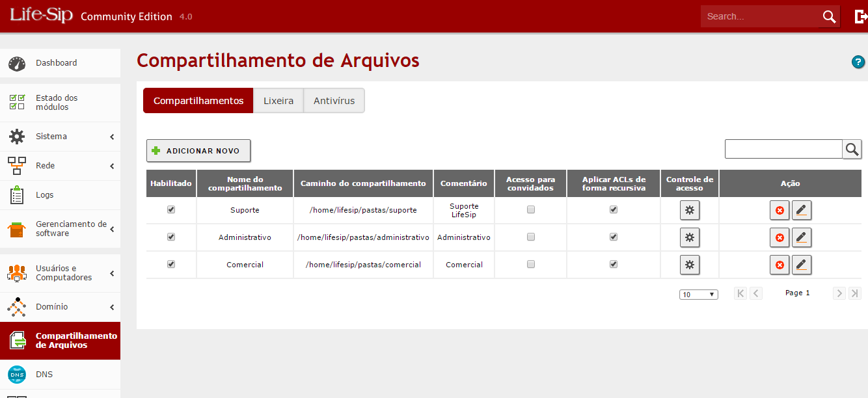Switch to the Lixeira tab
868x398 pixels.
(x=278, y=101)
